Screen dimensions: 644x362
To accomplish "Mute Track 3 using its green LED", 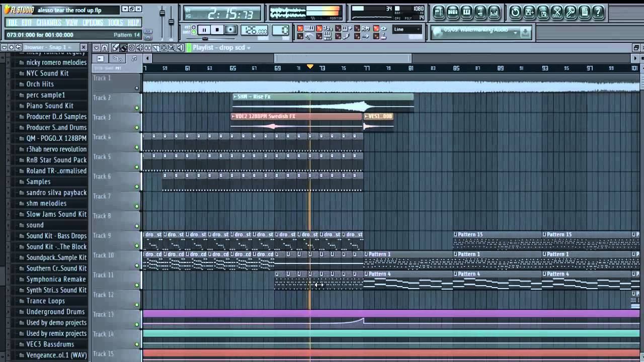I will point(137,128).
